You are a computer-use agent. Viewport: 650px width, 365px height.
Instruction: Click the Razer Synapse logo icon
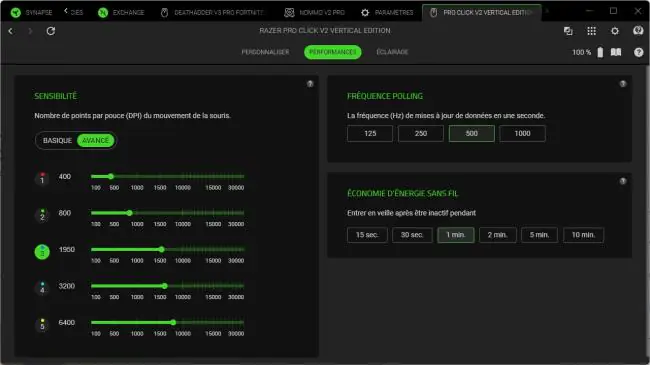pos(16,12)
